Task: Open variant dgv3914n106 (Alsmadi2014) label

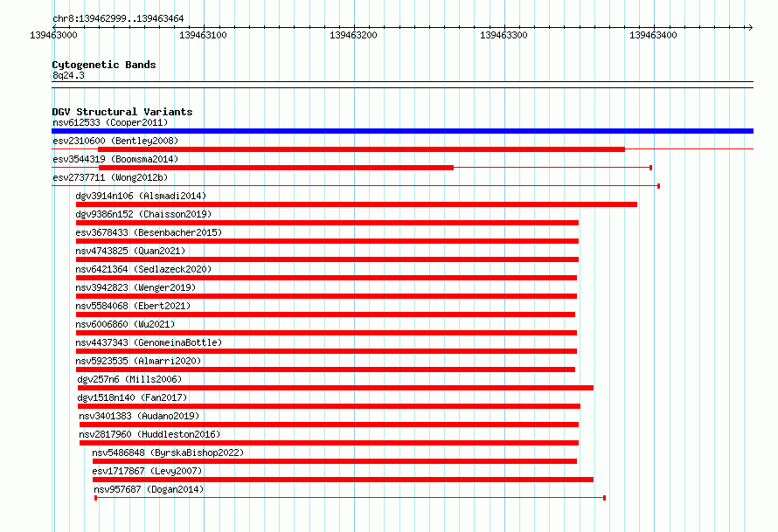Action: coord(141,196)
